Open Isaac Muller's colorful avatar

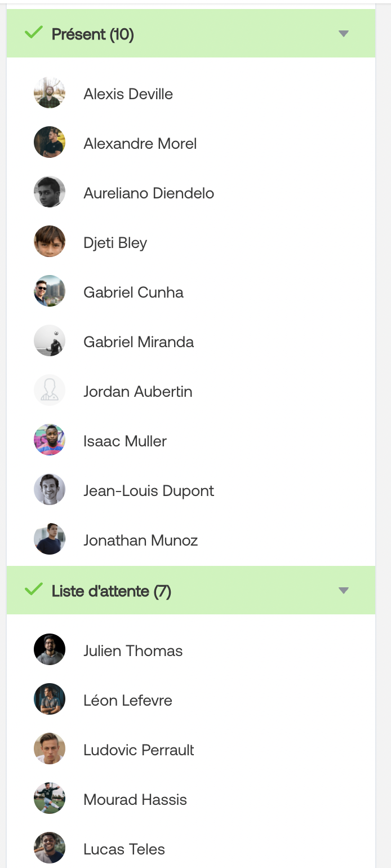click(50, 440)
